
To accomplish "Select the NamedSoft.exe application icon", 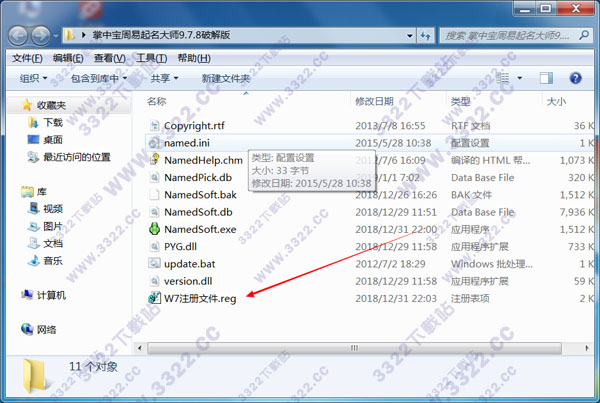I will (154, 229).
